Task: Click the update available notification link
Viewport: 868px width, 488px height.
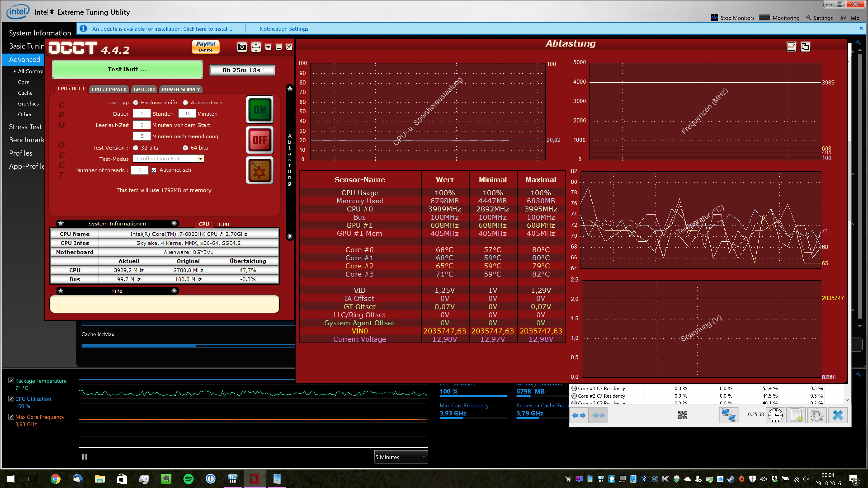Action: 162,29
